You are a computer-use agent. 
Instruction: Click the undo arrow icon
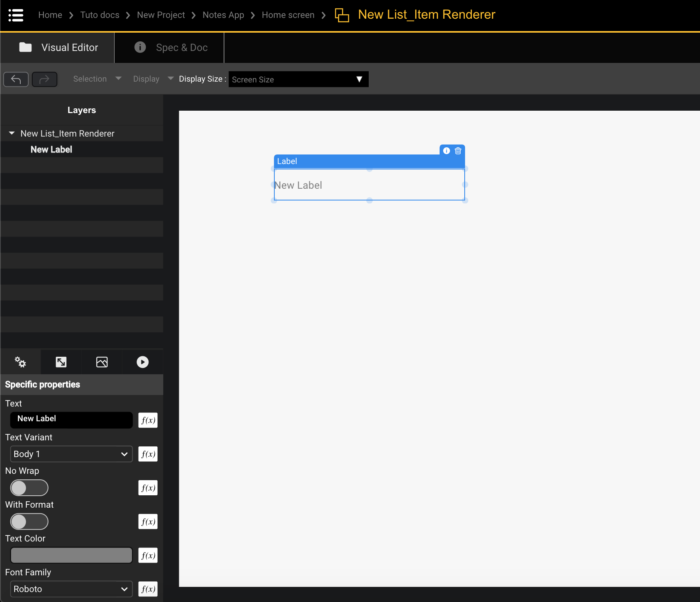pyautogui.click(x=16, y=79)
